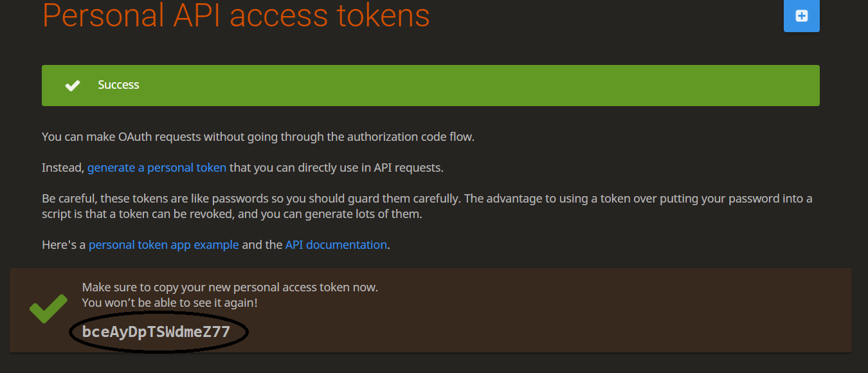Click the 'Here's a' text before the example link

(64, 245)
